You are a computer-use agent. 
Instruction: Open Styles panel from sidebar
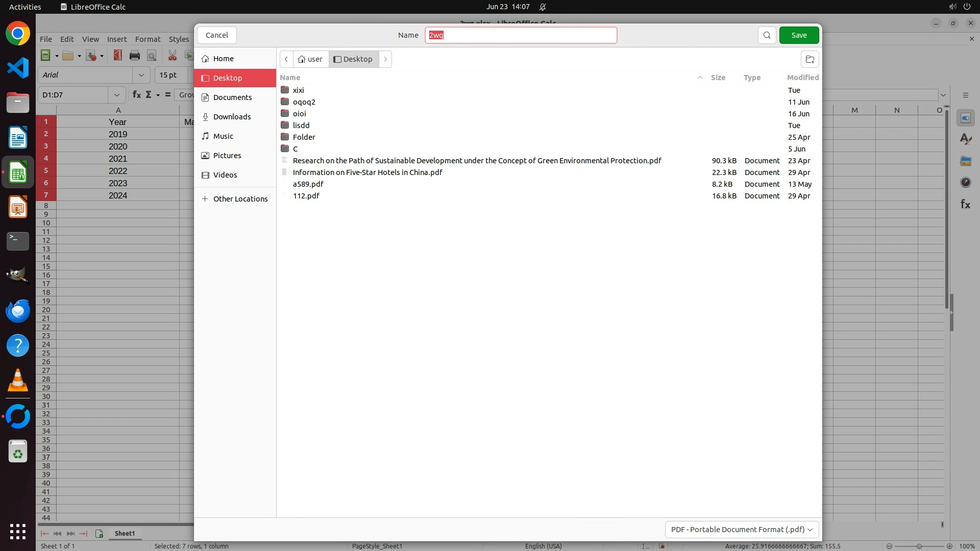tap(965, 139)
